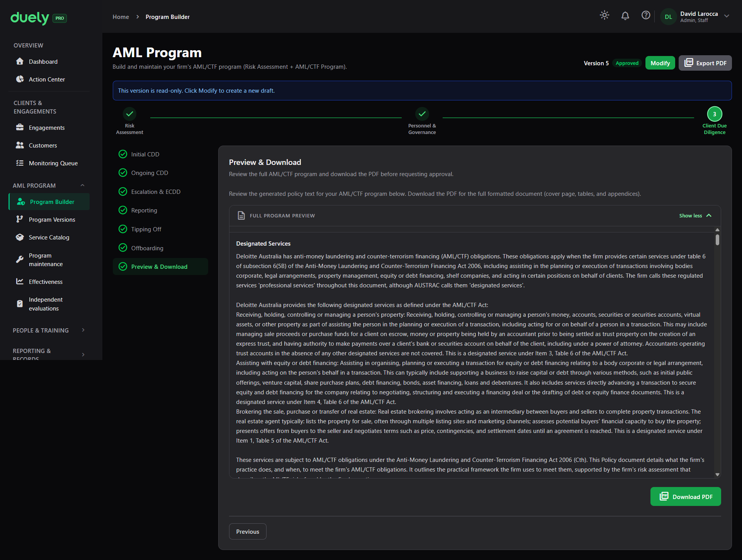Screen dimensions: 742x560
Task: Go to the Risk Assessment step
Action: click(129, 121)
